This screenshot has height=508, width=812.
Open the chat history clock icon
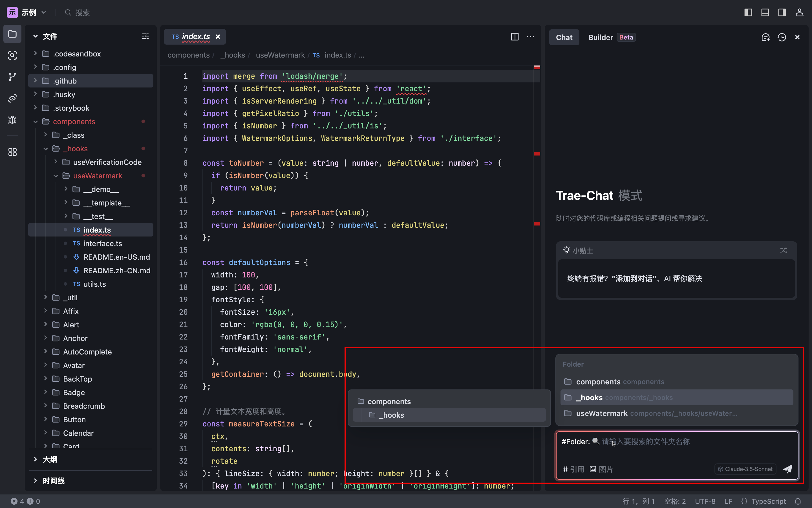click(x=782, y=37)
